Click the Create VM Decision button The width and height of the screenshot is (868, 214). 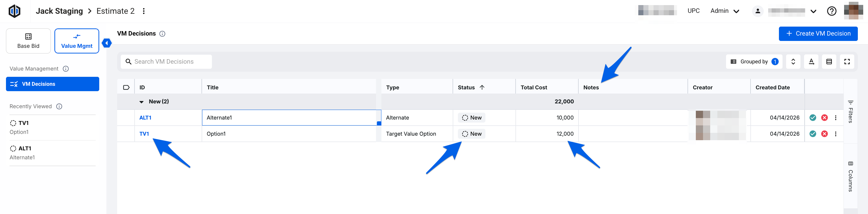[x=818, y=34]
